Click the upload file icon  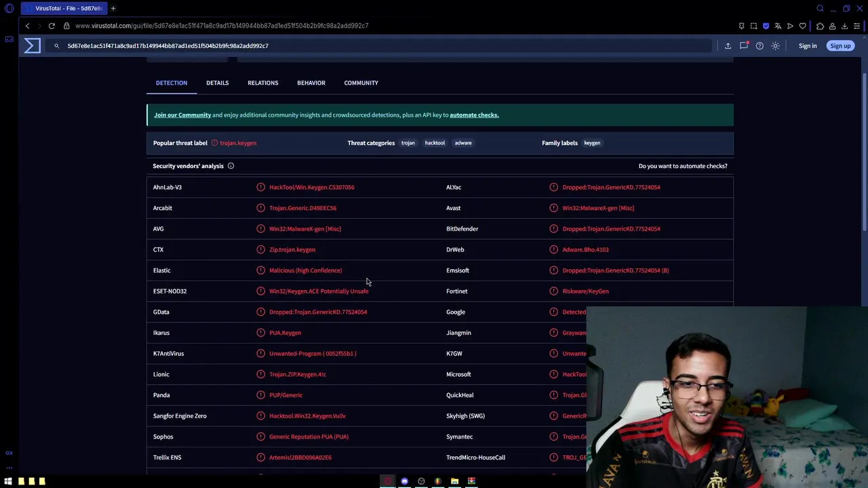(x=728, y=46)
